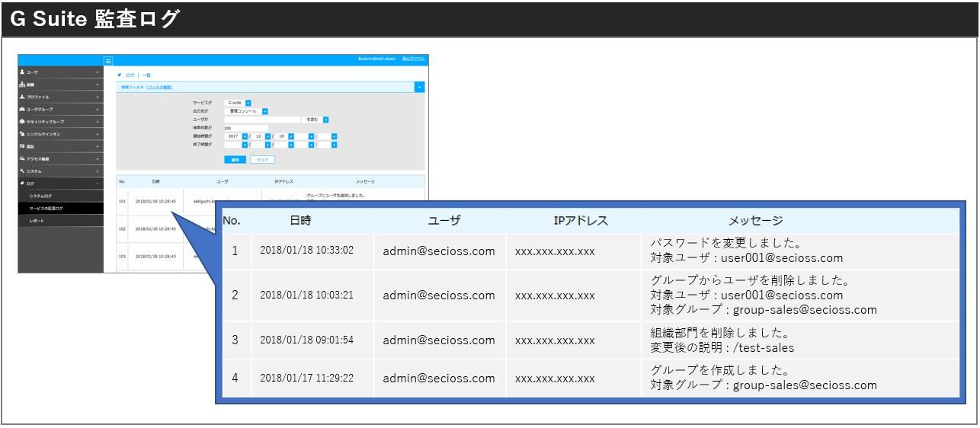Click the アクセス権限 icon in sidebar
This screenshot has height=428, width=980.
click(22, 158)
